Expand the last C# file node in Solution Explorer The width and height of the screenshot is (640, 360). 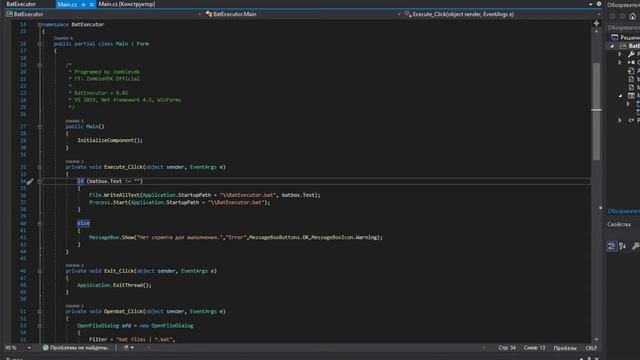pyautogui.click(x=620, y=120)
